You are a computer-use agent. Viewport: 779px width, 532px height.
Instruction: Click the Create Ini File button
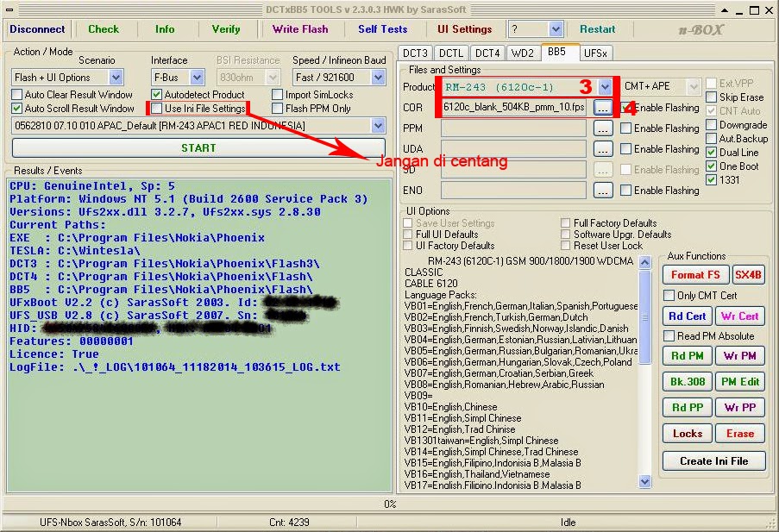click(x=714, y=461)
